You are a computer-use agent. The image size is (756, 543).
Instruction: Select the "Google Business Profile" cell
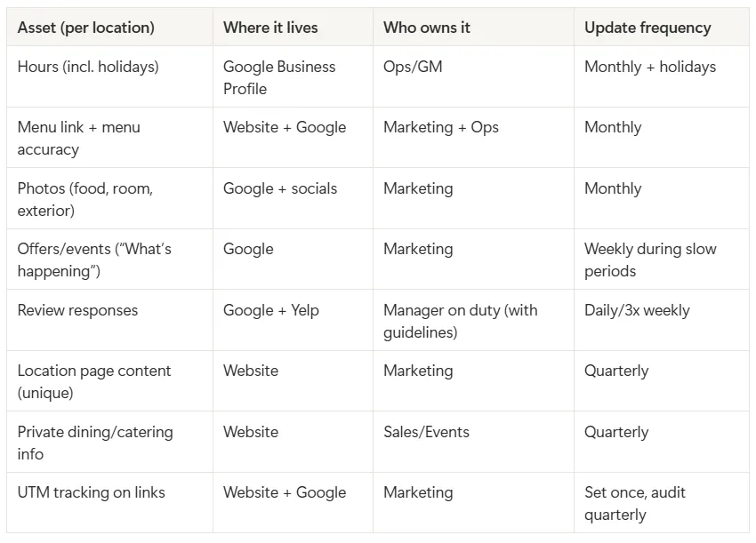(x=279, y=77)
